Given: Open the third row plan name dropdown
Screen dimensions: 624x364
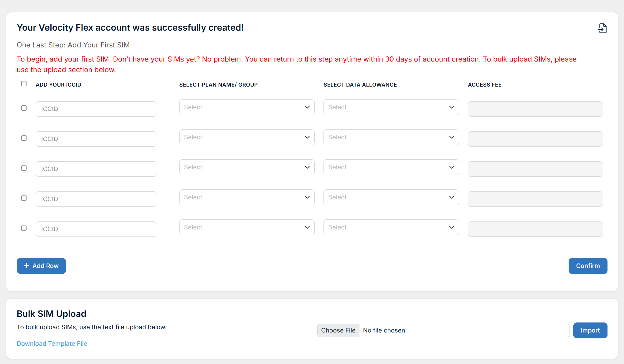Looking at the screenshot, I should 247,167.
